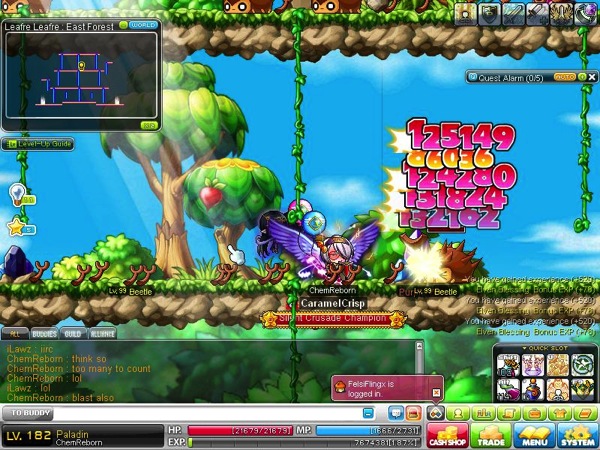Activate the golden swords skill quick slot
This screenshot has width=600, height=450.
click(x=558, y=365)
